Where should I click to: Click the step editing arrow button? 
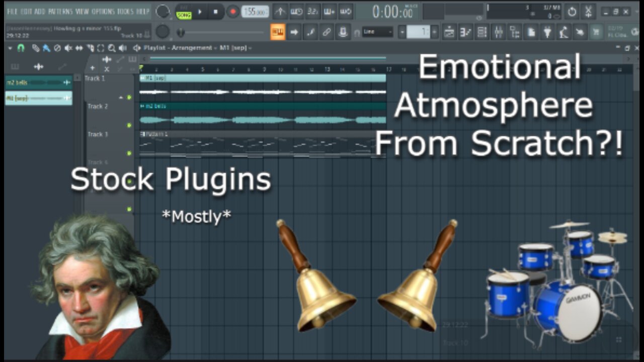[294, 32]
